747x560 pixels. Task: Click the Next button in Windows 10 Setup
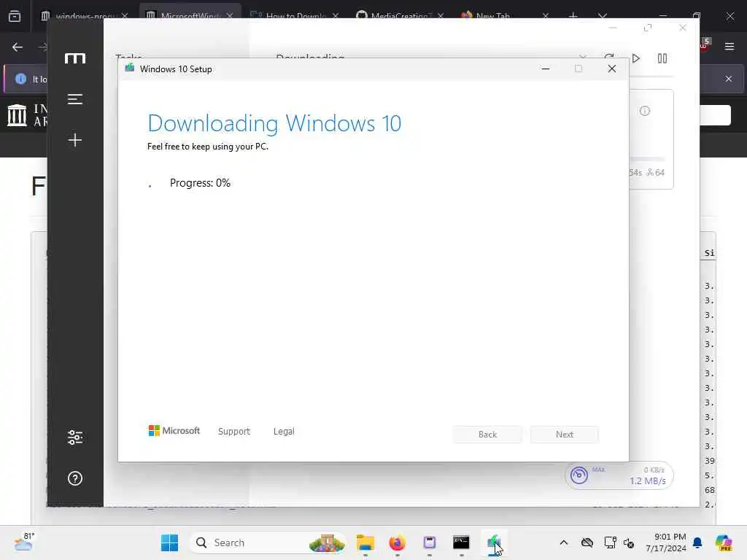565,435
